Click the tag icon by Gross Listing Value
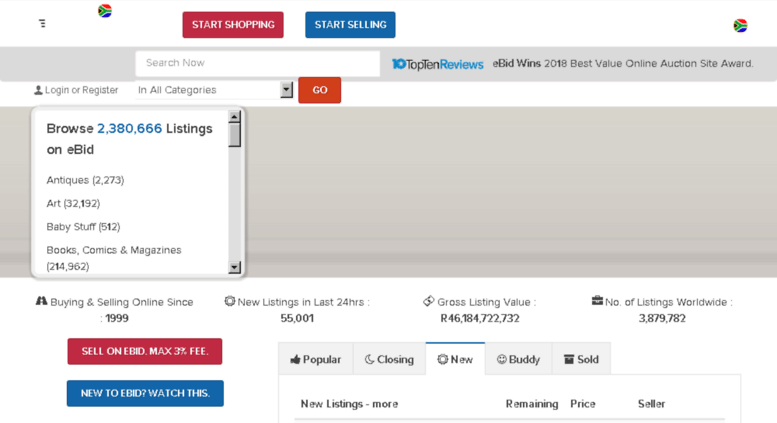The width and height of the screenshot is (777, 423). tap(429, 301)
